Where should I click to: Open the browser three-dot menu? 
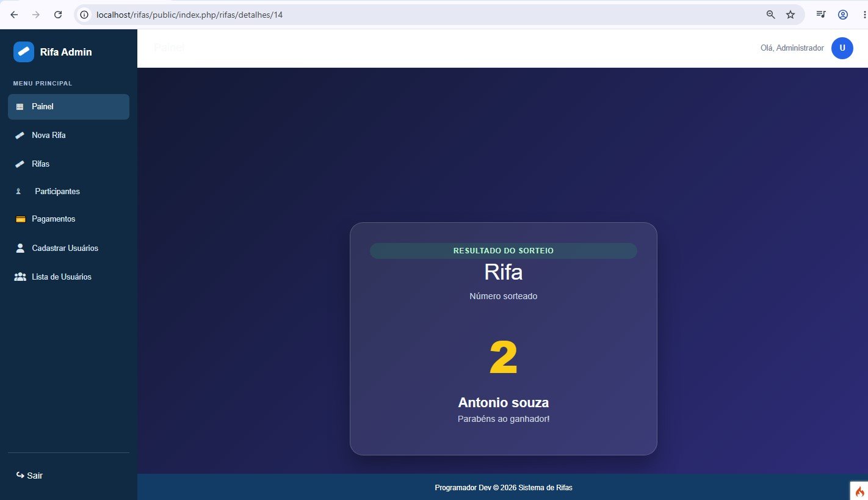click(864, 15)
